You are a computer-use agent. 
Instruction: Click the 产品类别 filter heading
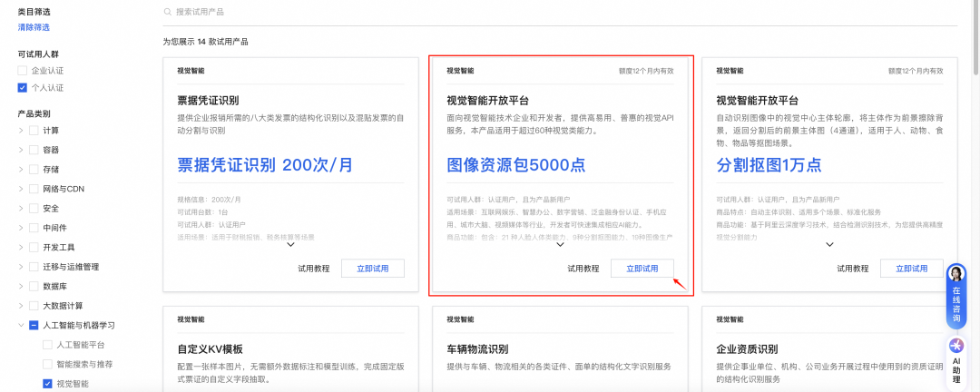pyautogui.click(x=34, y=113)
